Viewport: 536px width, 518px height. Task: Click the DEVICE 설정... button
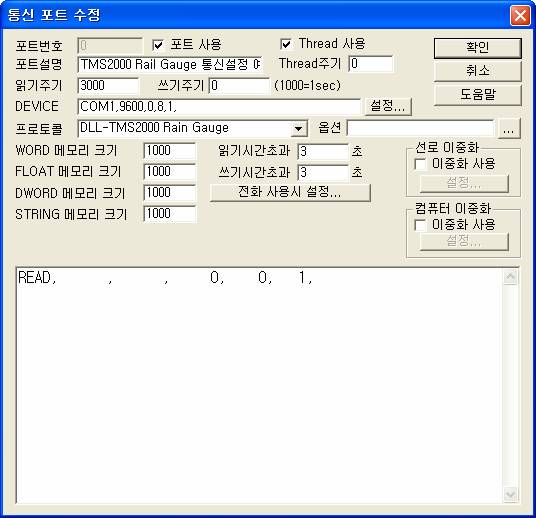tap(388, 106)
